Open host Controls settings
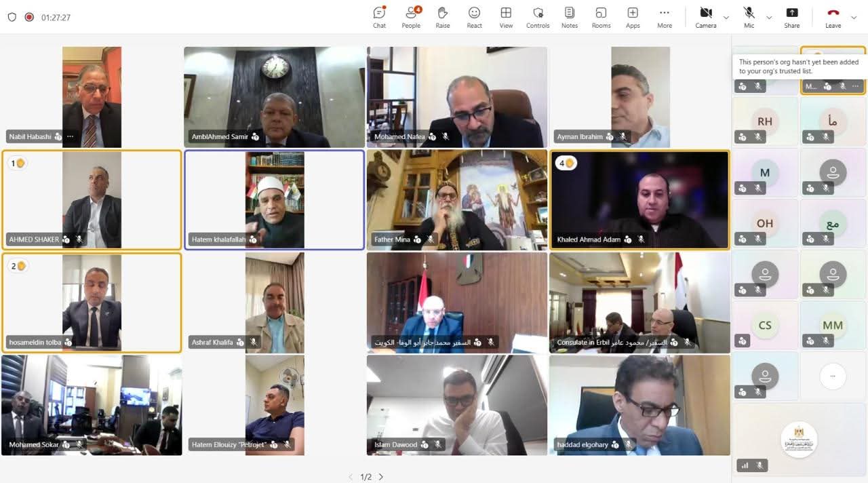Image resolution: width=868 pixels, height=483 pixels. (538, 17)
